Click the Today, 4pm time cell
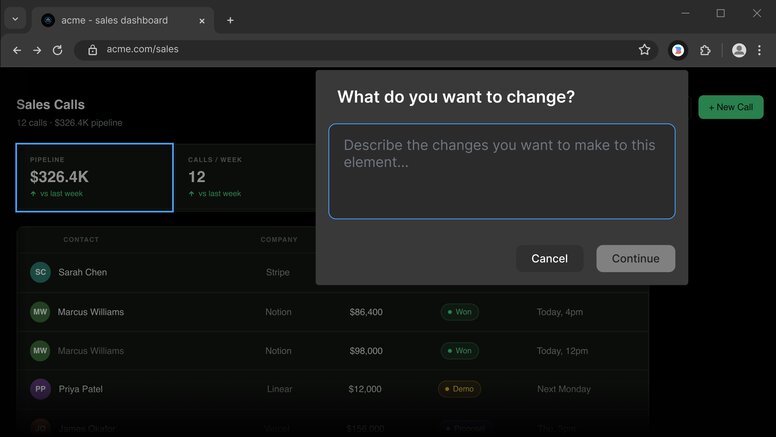The height and width of the screenshot is (437, 776). click(560, 312)
